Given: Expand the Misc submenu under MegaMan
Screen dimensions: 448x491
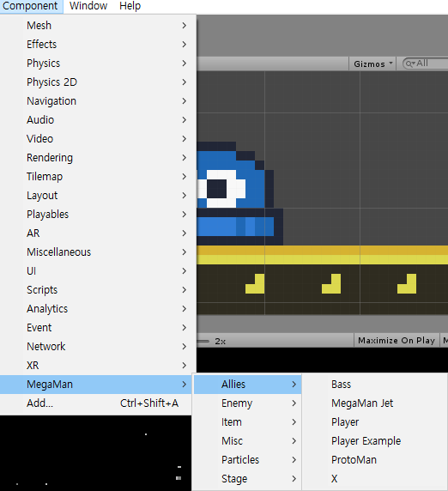Looking at the screenshot, I should point(247,441).
